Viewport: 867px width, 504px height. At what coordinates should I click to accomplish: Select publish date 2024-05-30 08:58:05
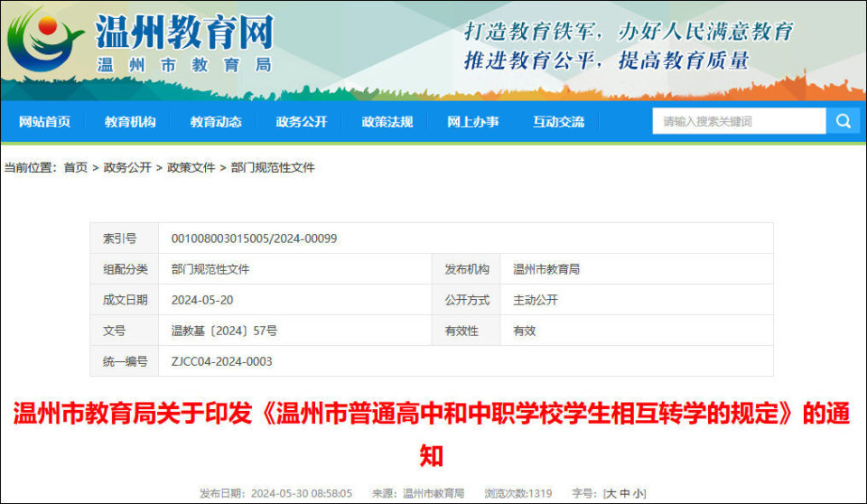click(x=302, y=493)
